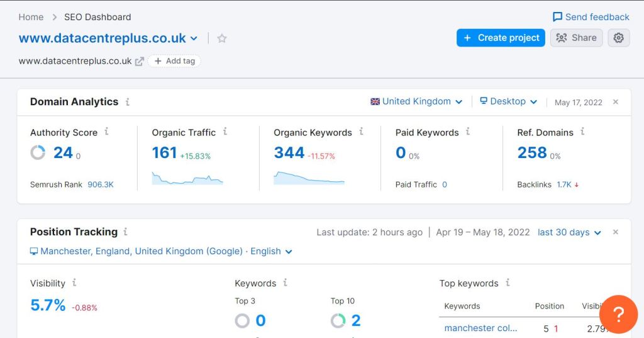Image resolution: width=644 pixels, height=338 pixels.
Task: Click the Ref. Domains info icon
Action: coord(582,132)
